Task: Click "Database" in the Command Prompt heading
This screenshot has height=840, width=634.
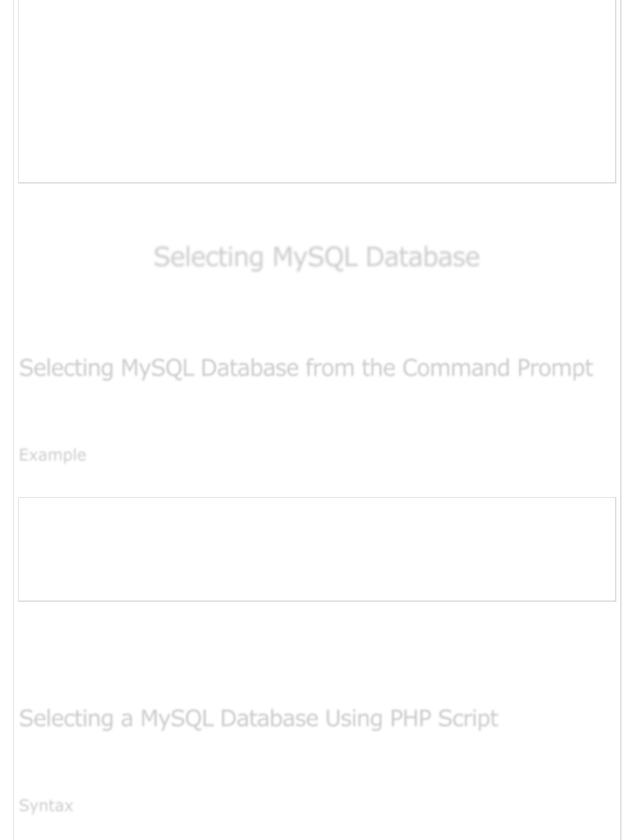Action: (250, 368)
